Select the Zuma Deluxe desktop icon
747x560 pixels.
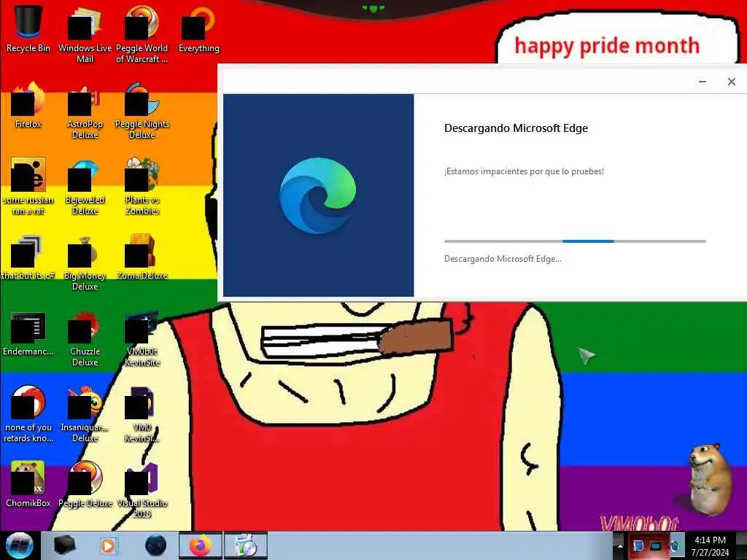click(x=142, y=257)
